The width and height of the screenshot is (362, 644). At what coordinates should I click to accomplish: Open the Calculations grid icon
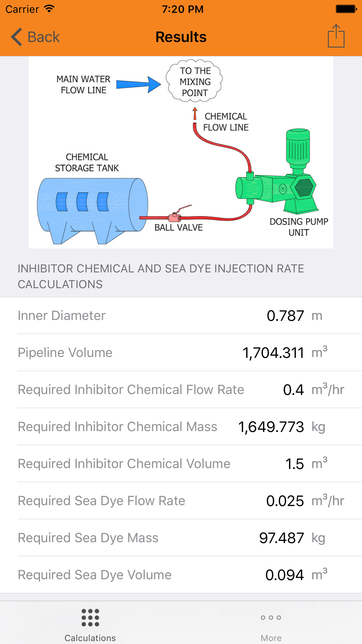pos(90,617)
